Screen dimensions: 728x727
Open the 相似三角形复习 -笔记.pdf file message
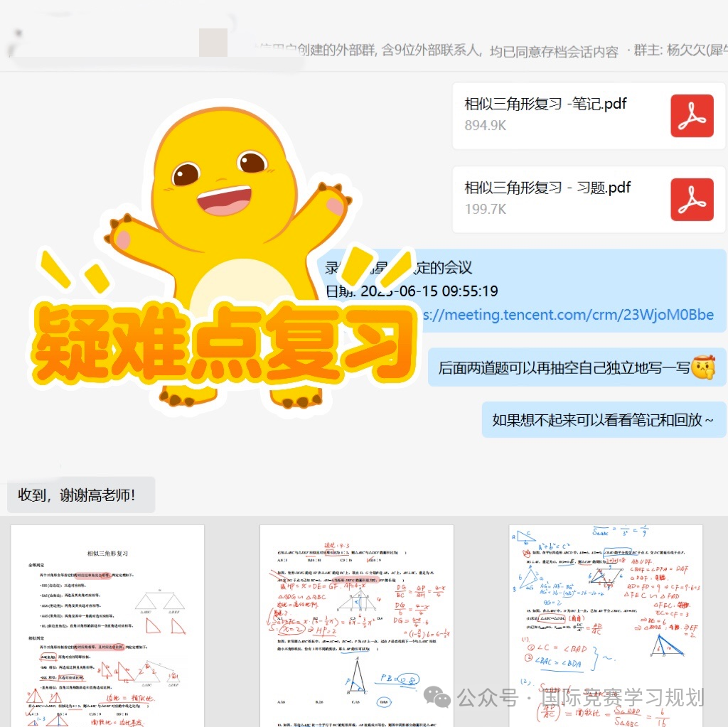(x=588, y=116)
